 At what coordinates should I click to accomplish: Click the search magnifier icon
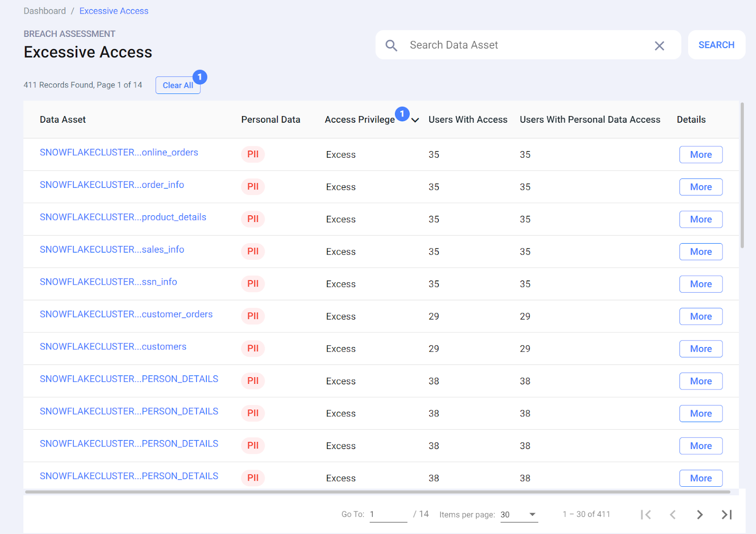[391, 45]
